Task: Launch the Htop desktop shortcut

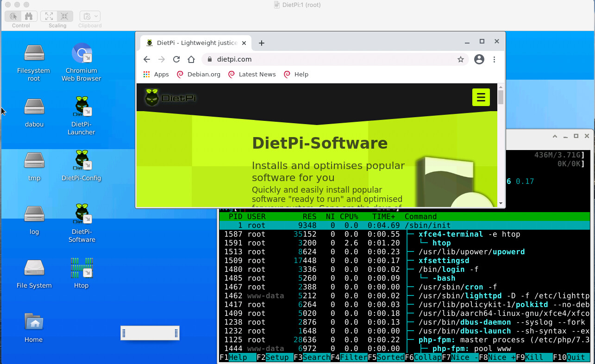Action: coord(81,273)
